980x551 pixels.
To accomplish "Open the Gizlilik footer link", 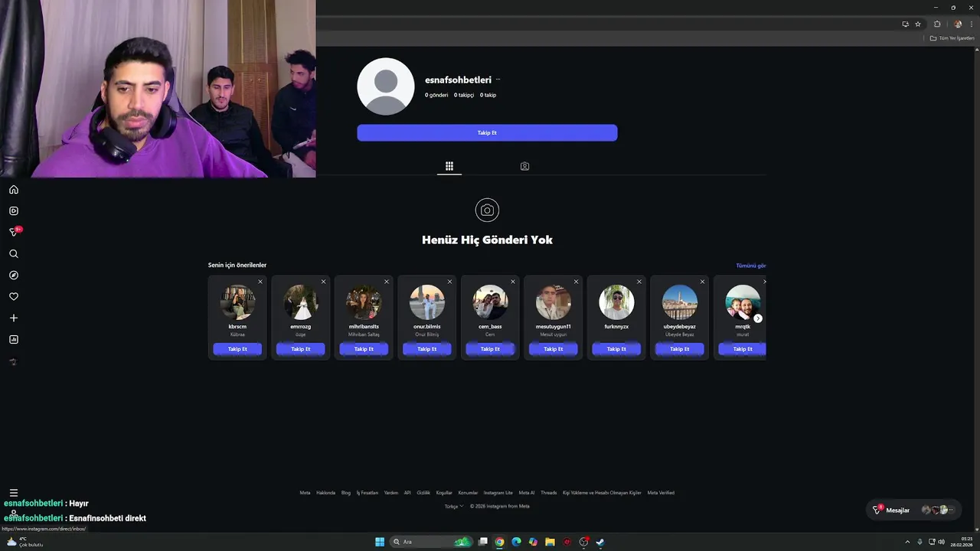I will pyautogui.click(x=423, y=493).
